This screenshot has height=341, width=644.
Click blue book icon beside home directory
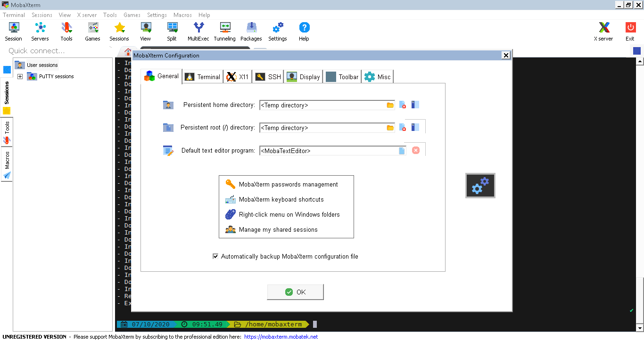(415, 105)
